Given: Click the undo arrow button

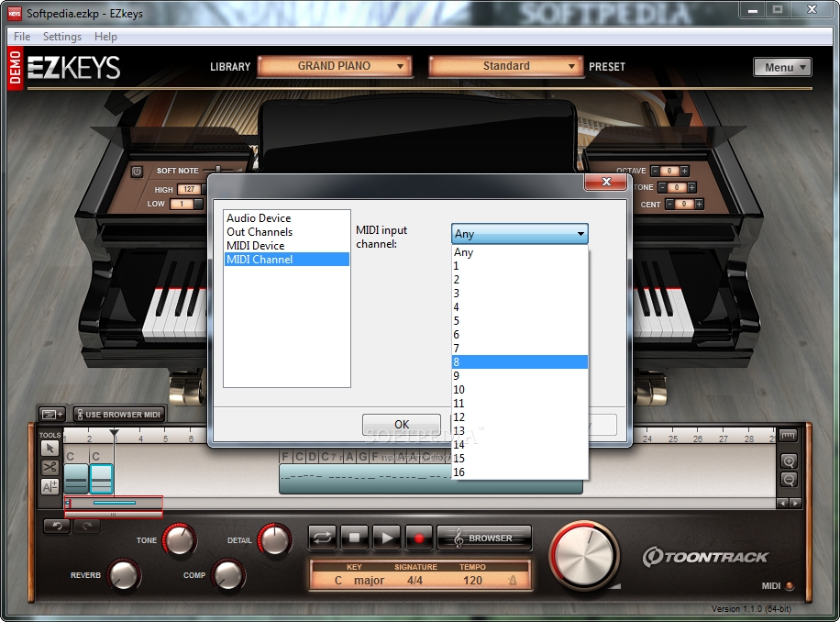Looking at the screenshot, I should [57, 526].
